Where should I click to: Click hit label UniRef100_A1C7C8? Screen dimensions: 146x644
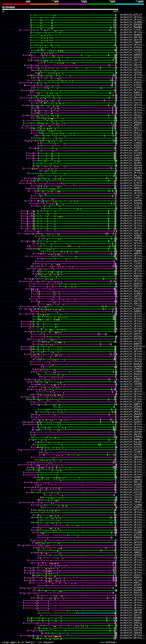131,454
